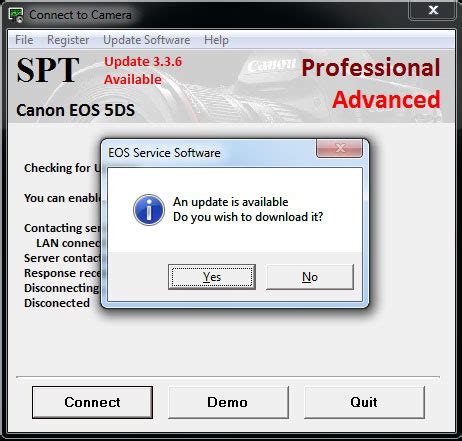Screen dimensions: 462x441
Task: Click Yes to download the update
Action: (x=212, y=277)
